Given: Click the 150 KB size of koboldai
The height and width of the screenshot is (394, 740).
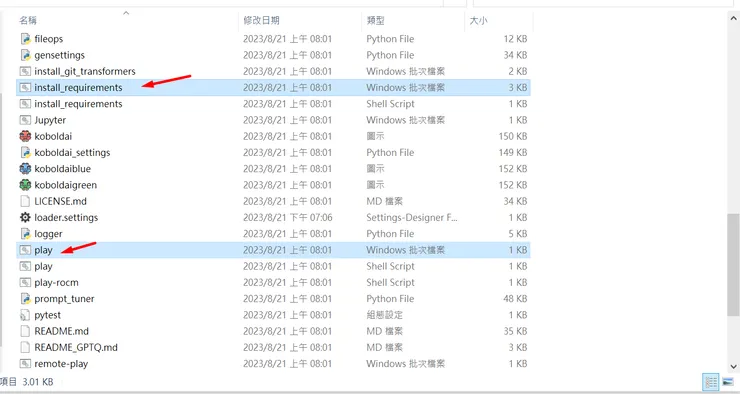Looking at the screenshot, I should (513, 136).
